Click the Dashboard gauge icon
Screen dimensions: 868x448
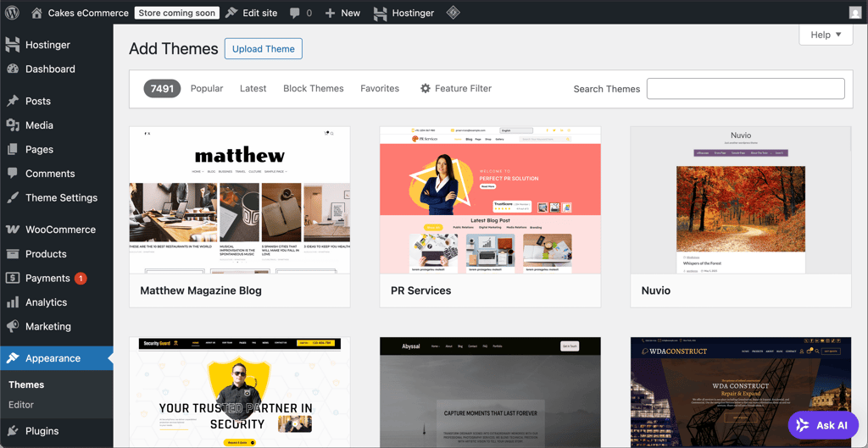pyautogui.click(x=12, y=69)
